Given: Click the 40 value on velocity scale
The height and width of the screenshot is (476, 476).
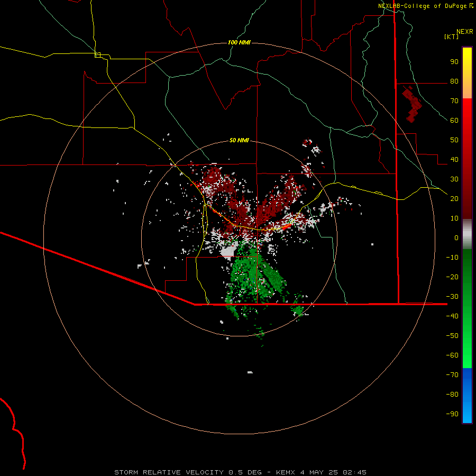Looking at the screenshot, I should click(x=454, y=159).
